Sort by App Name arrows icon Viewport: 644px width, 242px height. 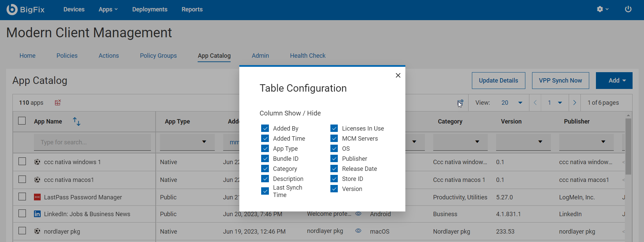click(x=77, y=122)
